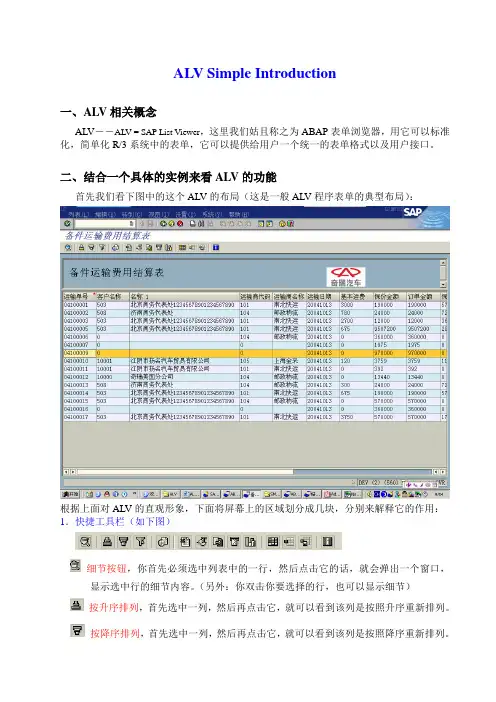Image resolution: width=496 pixels, height=702 pixels.
Task: Click the system tray clock in the taskbar
Action: click(440, 494)
